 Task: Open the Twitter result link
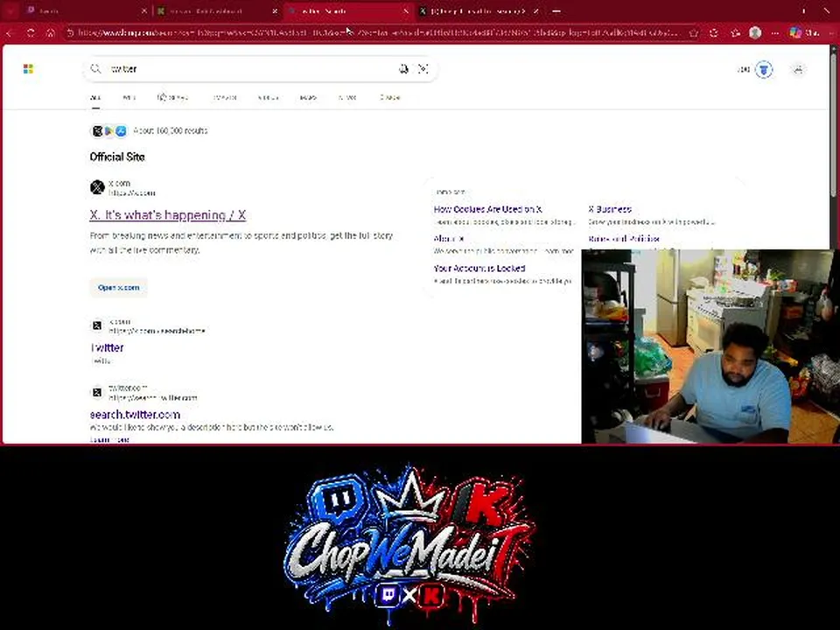click(x=107, y=347)
